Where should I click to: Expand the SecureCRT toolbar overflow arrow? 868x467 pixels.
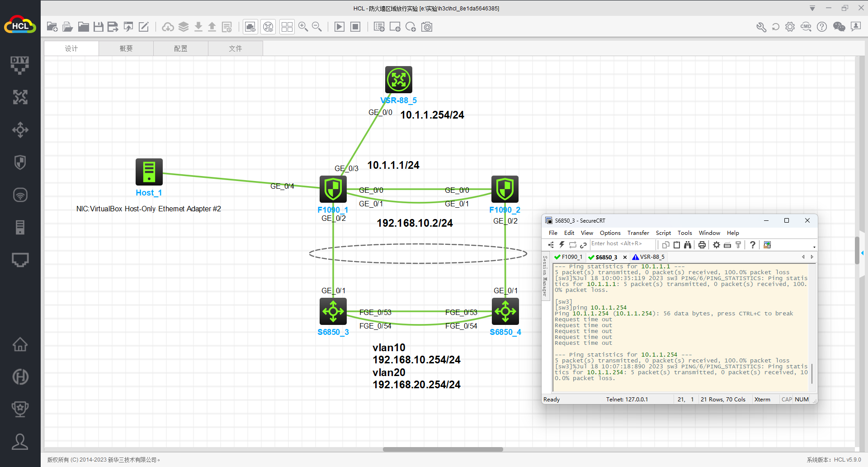[x=814, y=247]
